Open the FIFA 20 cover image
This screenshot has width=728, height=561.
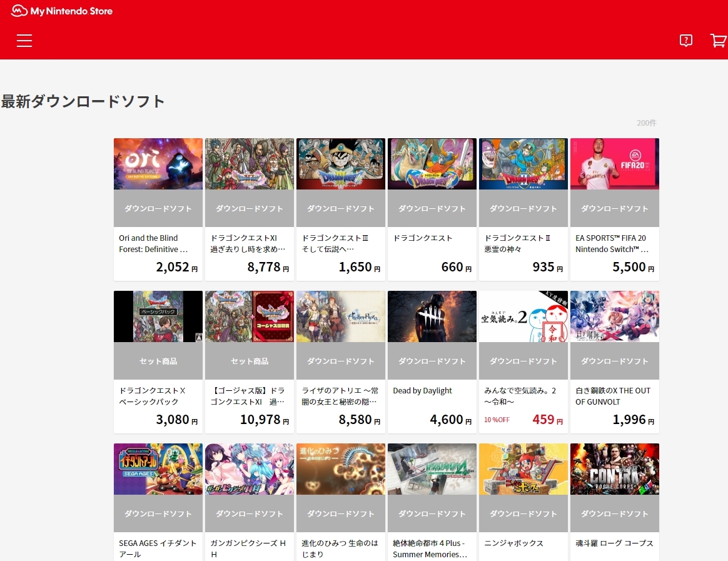tap(615, 163)
